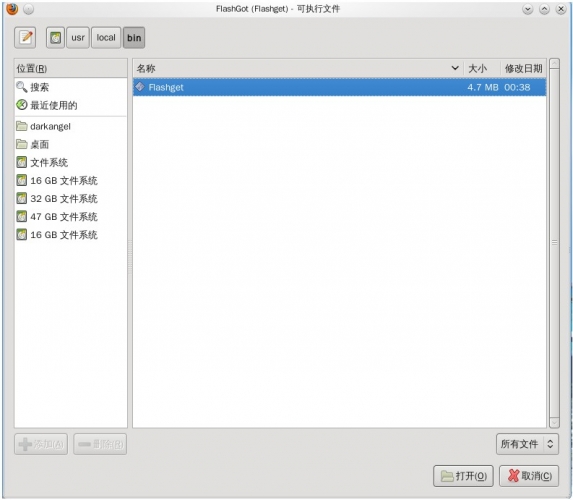Open the 文件系统 location
The image size is (573, 500).
[71, 162]
